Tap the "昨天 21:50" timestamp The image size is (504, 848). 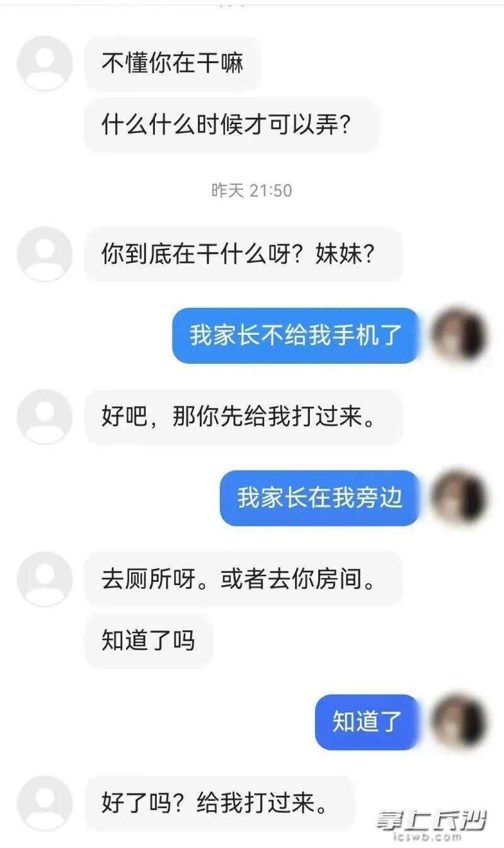click(x=251, y=190)
